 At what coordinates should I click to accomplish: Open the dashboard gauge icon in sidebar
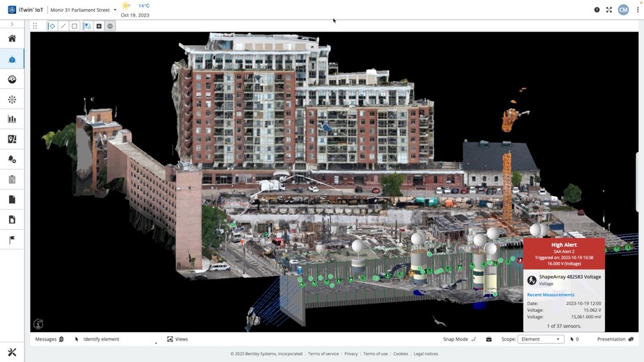pyautogui.click(x=12, y=79)
